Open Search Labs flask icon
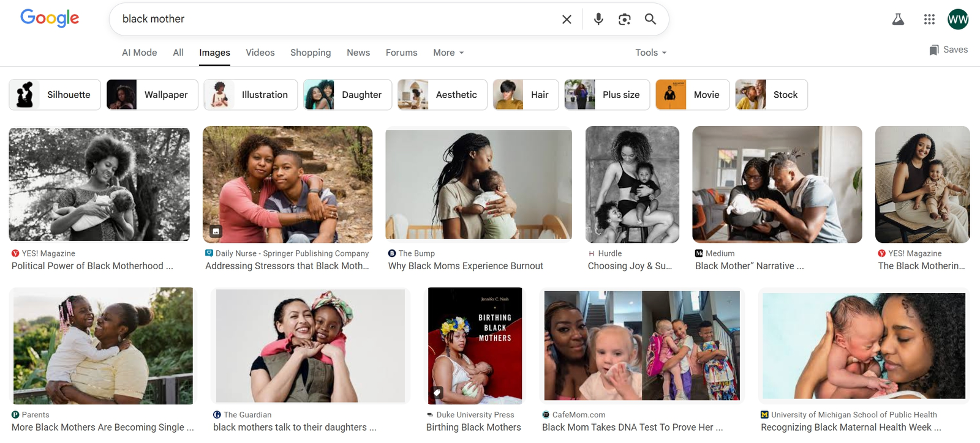Screen dimensions: 980x443 click(x=898, y=20)
